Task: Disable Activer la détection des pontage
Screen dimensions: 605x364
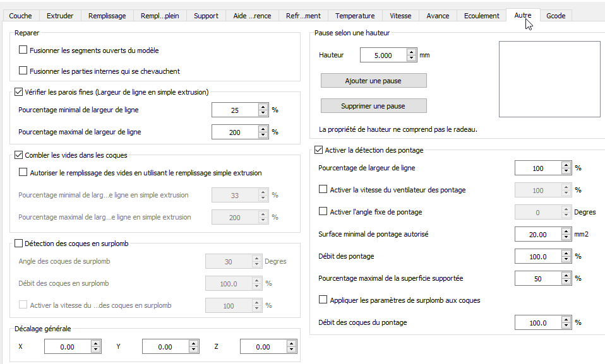Action: (x=319, y=150)
